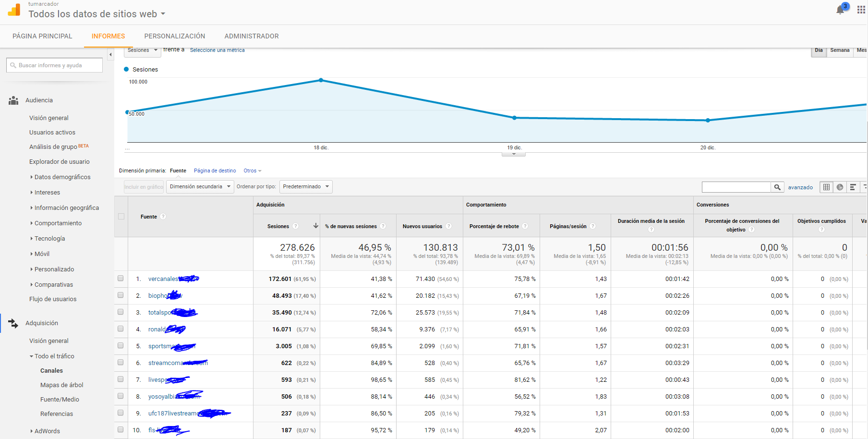Expand Datos demográficos in the sidebar
Image resolution: width=868 pixels, height=439 pixels.
tap(62, 177)
